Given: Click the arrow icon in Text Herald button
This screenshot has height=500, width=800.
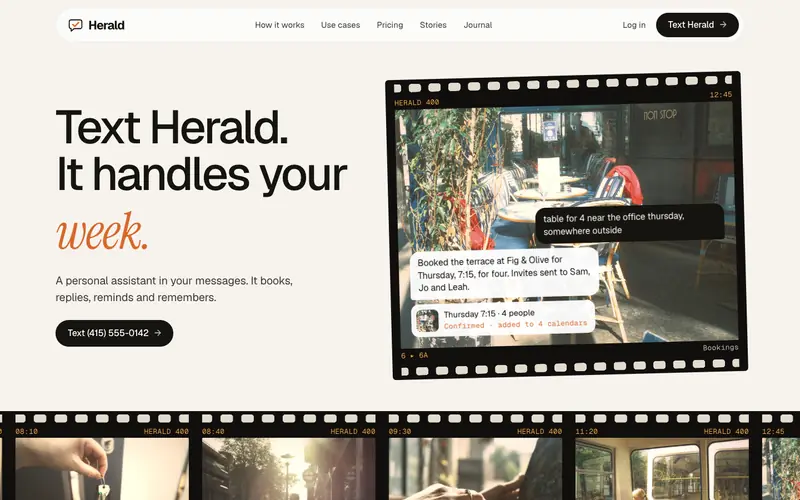Looking at the screenshot, I should [723, 24].
